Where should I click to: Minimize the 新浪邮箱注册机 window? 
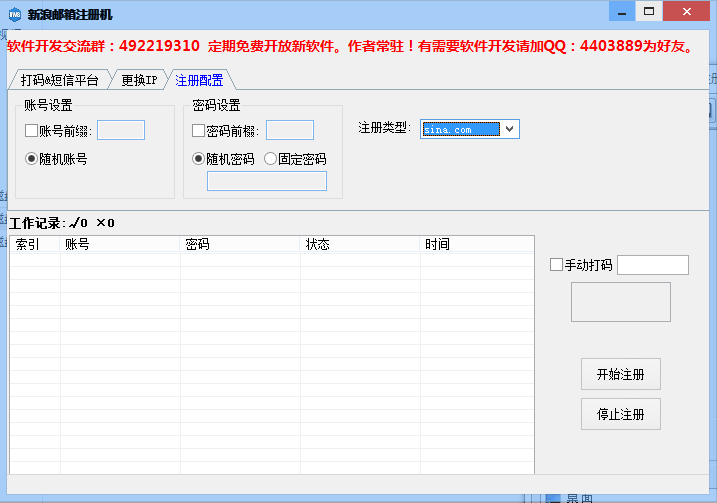(x=622, y=12)
